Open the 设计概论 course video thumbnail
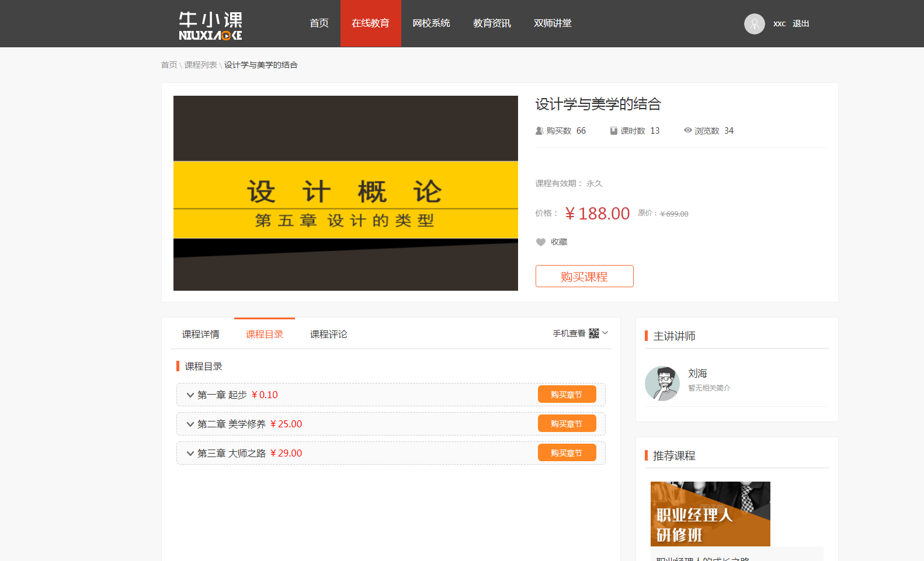The image size is (924, 561). (345, 193)
